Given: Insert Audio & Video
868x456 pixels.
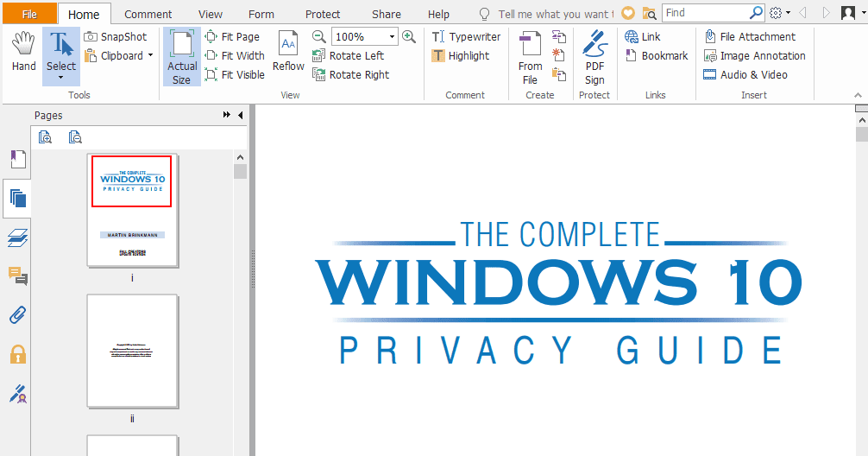Looking at the screenshot, I should 745,74.
